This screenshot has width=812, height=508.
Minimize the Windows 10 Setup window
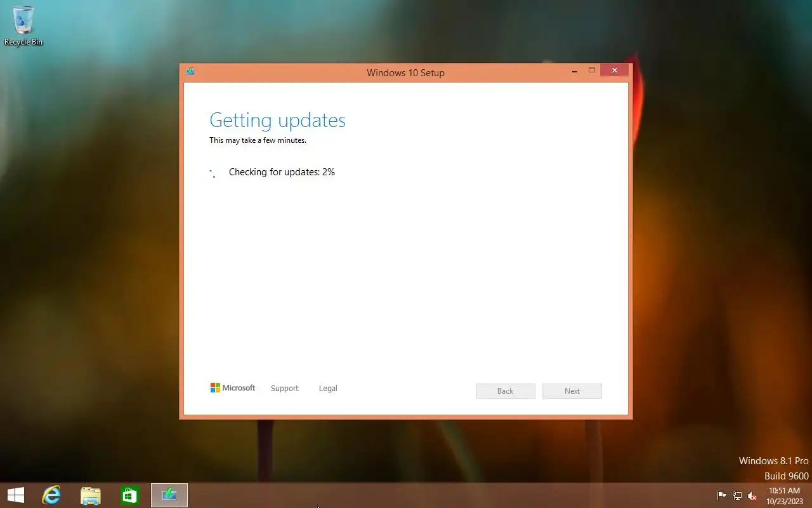(x=575, y=71)
